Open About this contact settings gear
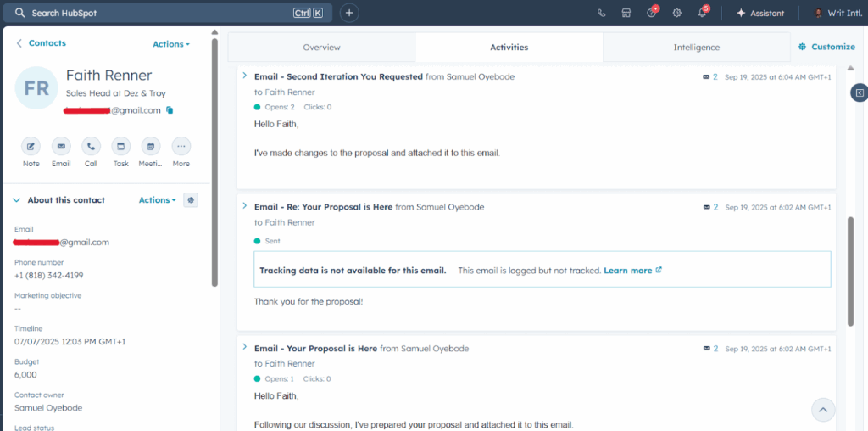This screenshot has width=868, height=431. point(191,200)
